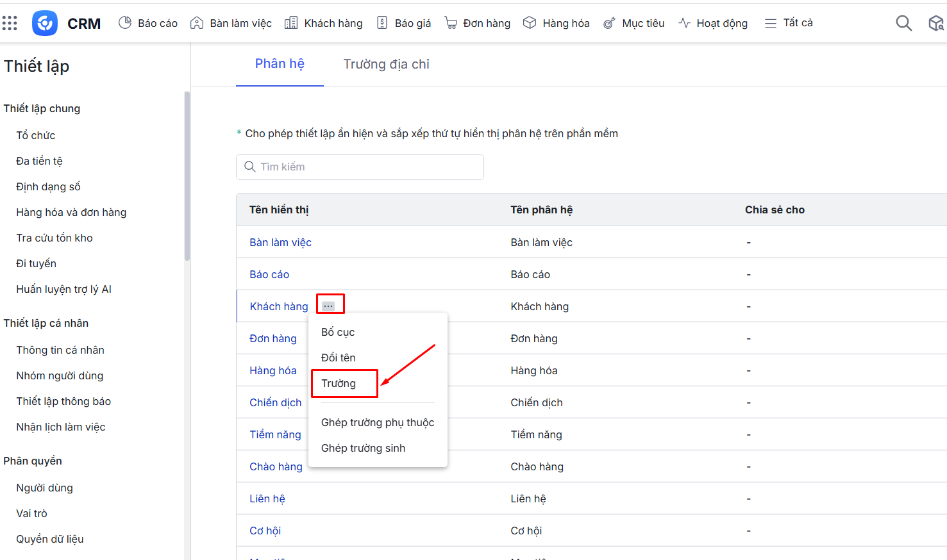This screenshot has height=560, width=947.
Task: Click the three-dot menu beside Khách hàng
Action: pyautogui.click(x=328, y=306)
